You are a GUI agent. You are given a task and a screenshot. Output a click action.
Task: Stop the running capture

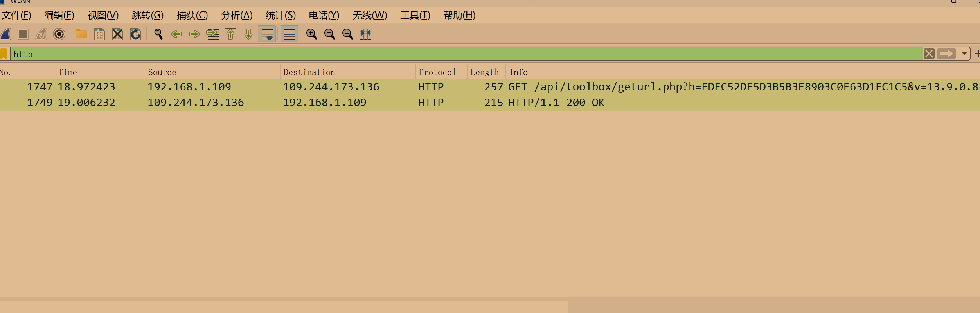(x=23, y=34)
